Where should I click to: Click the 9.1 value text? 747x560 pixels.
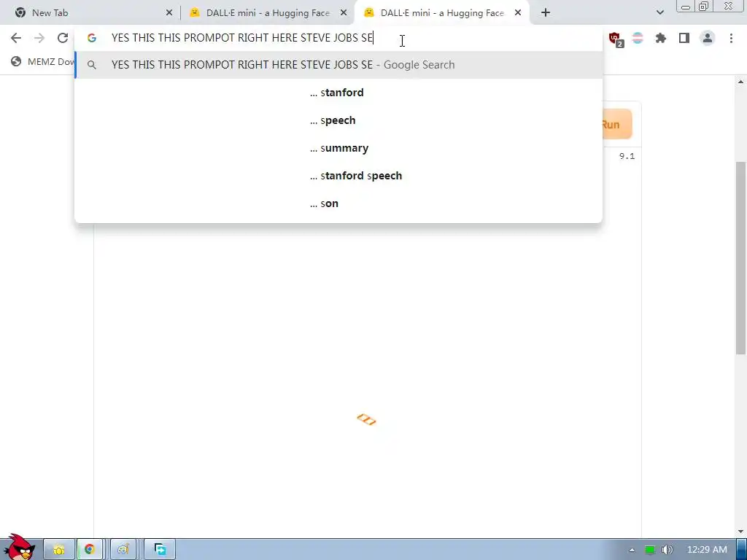click(627, 156)
